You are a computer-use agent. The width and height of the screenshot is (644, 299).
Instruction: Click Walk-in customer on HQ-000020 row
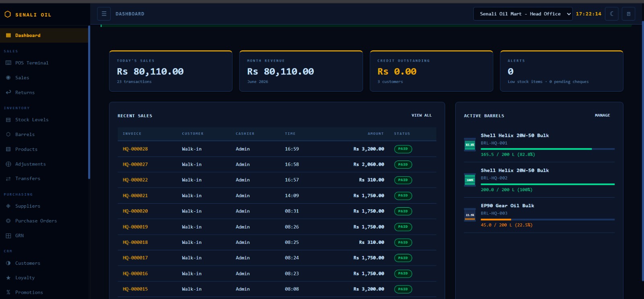click(x=192, y=211)
